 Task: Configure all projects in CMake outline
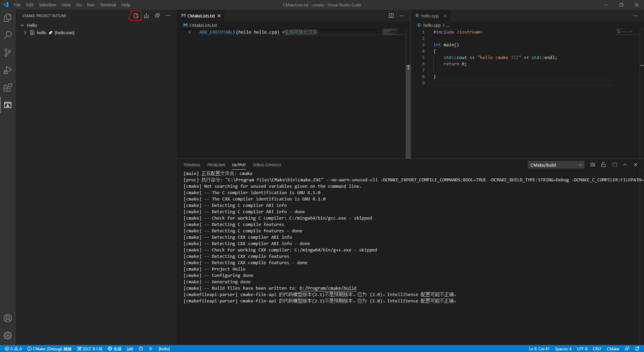136,15
